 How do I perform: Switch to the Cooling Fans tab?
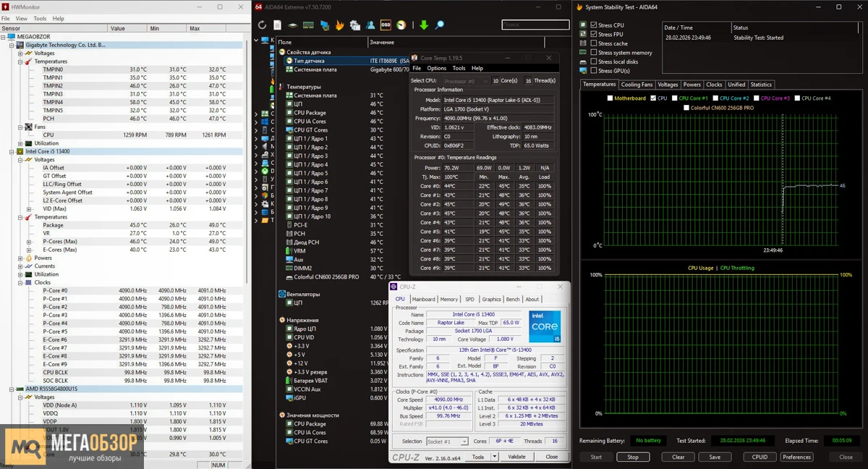coord(637,85)
